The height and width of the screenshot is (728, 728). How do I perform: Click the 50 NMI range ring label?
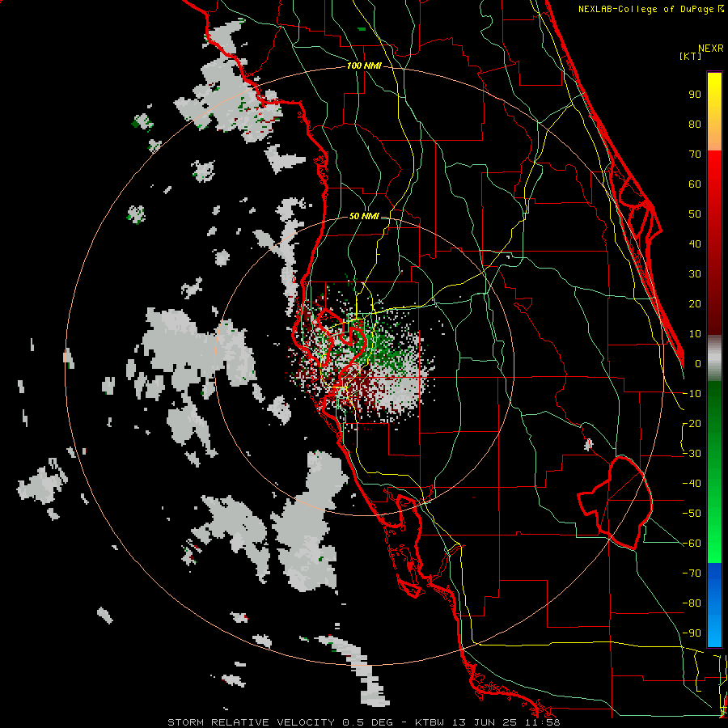[x=364, y=216]
